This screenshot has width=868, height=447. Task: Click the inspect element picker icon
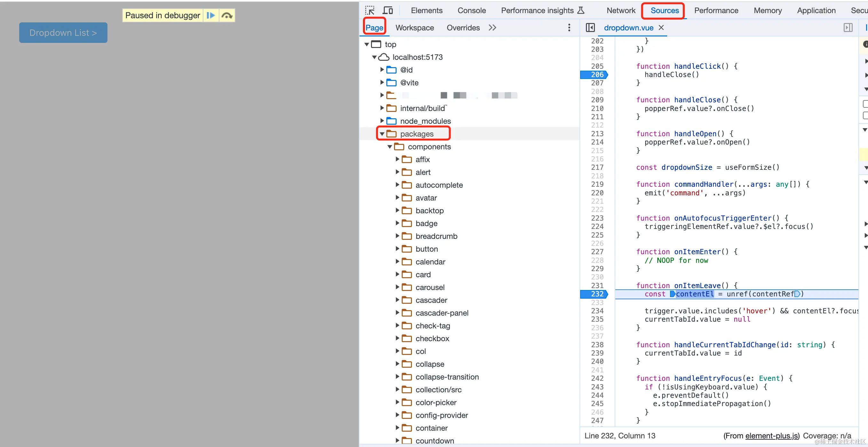click(x=370, y=11)
